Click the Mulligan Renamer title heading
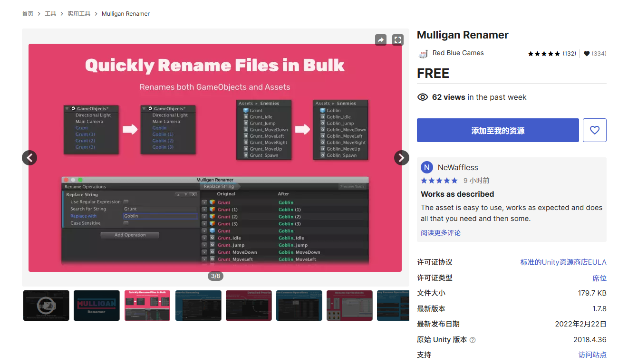Screen dimensions: 628x364 point(463,35)
